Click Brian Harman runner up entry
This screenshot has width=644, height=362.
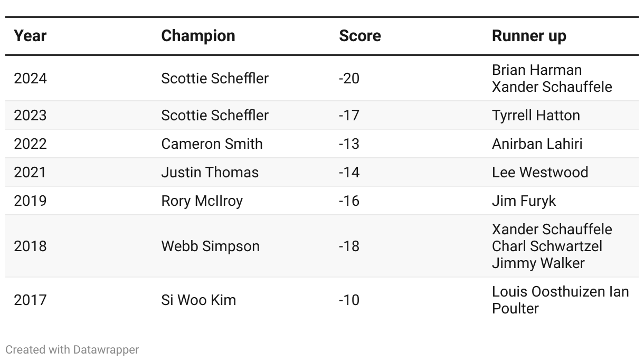[537, 70]
